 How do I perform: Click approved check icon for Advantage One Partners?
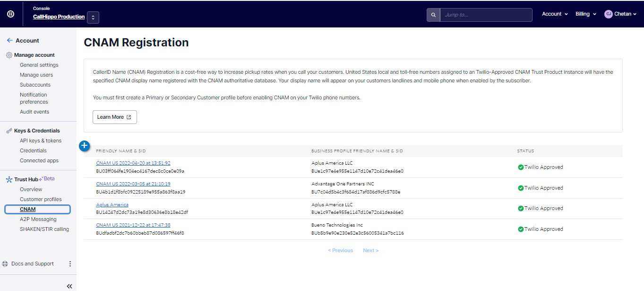tap(521, 188)
